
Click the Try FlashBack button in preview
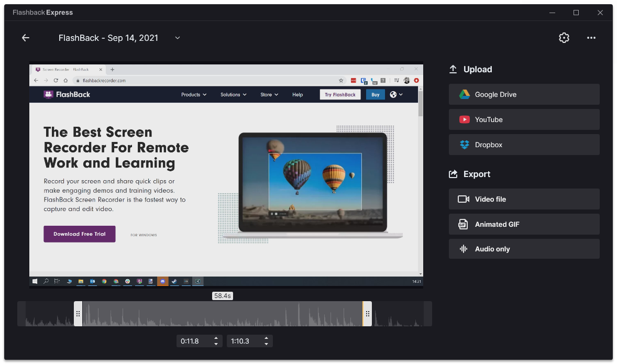tap(340, 95)
